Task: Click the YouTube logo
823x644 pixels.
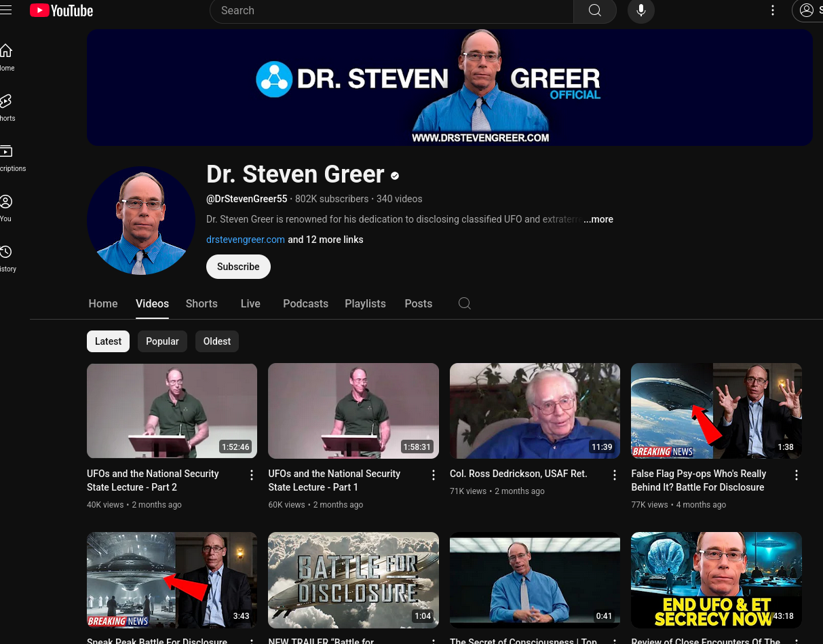Action: [62, 10]
